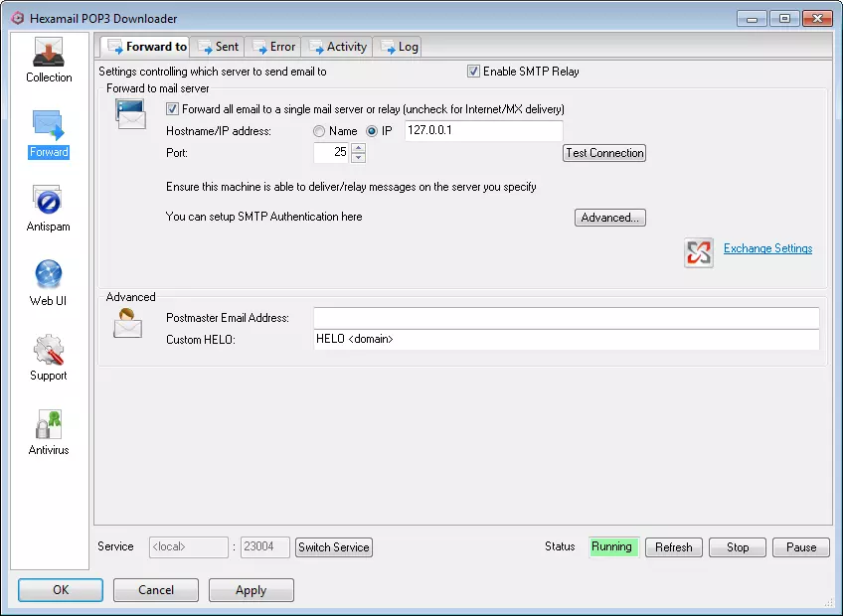This screenshot has height=616, width=843.
Task: Click the Hexamail app icon in title bar
Action: coord(16,18)
